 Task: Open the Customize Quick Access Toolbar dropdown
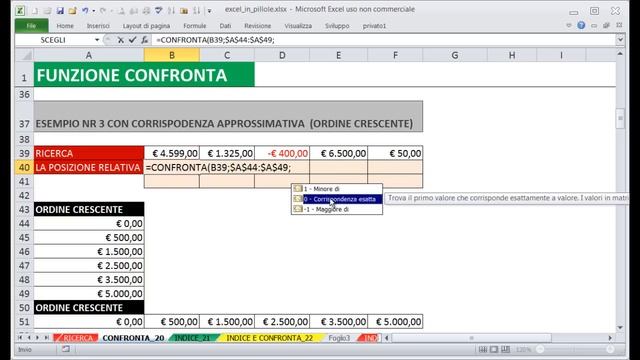tap(209, 11)
